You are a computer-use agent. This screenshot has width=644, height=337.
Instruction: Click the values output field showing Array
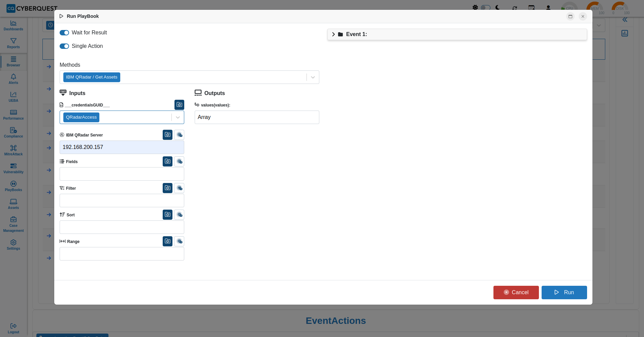click(257, 117)
